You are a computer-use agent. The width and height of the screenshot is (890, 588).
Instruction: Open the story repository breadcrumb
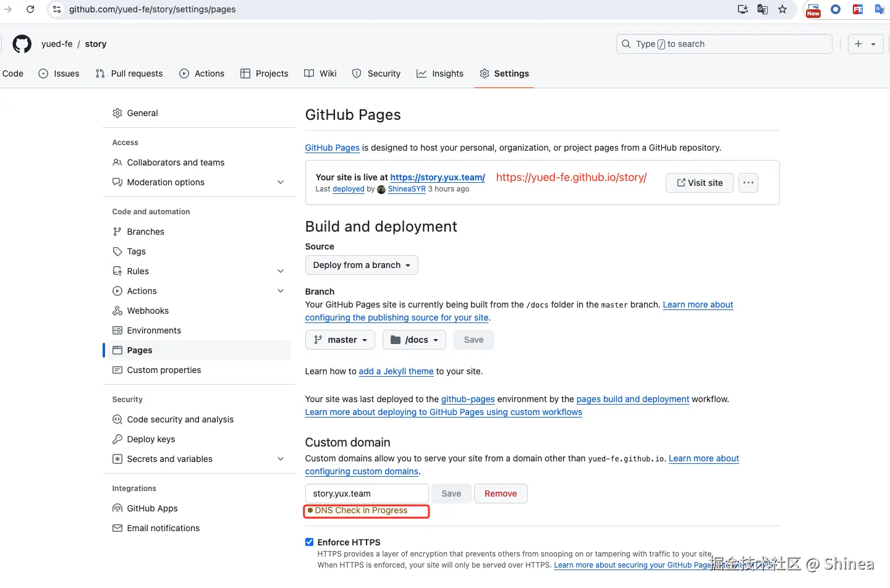pos(96,44)
